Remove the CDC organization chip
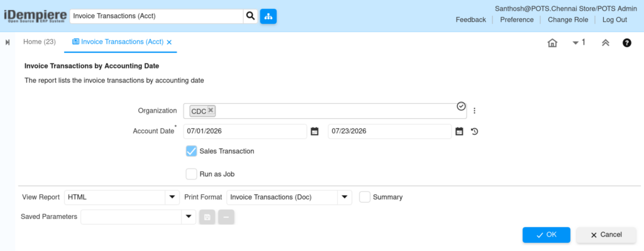 tap(211, 110)
